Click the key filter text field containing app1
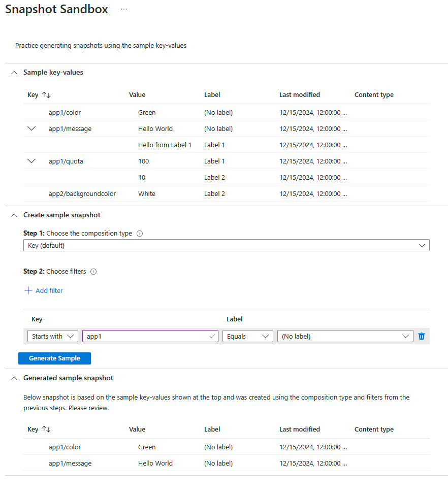The width and height of the screenshot is (448, 495). pyautogui.click(x=146, y=336)
